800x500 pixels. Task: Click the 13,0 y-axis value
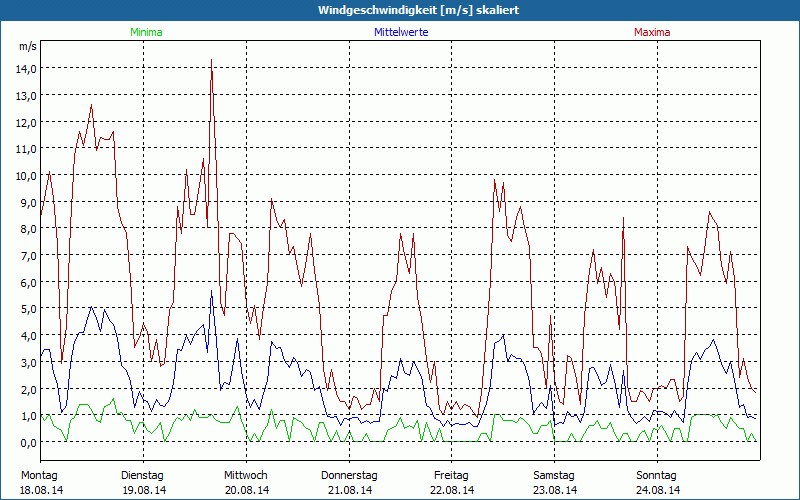click(27, 95)
